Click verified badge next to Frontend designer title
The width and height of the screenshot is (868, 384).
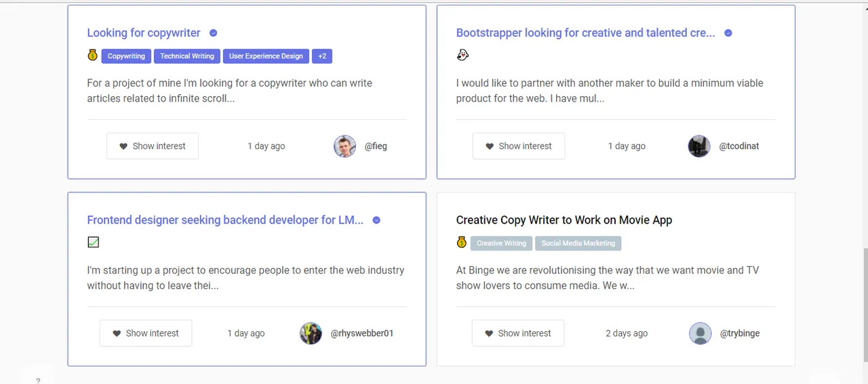point(376,220)
